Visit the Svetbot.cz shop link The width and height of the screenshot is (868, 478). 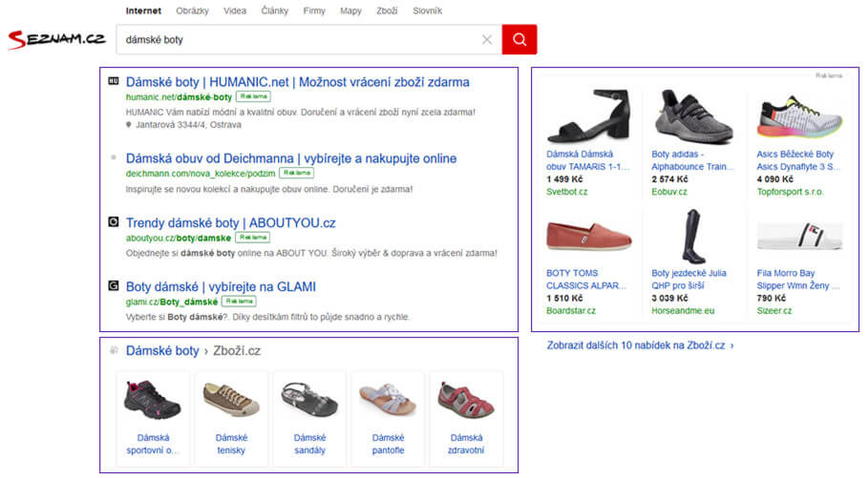567,192
